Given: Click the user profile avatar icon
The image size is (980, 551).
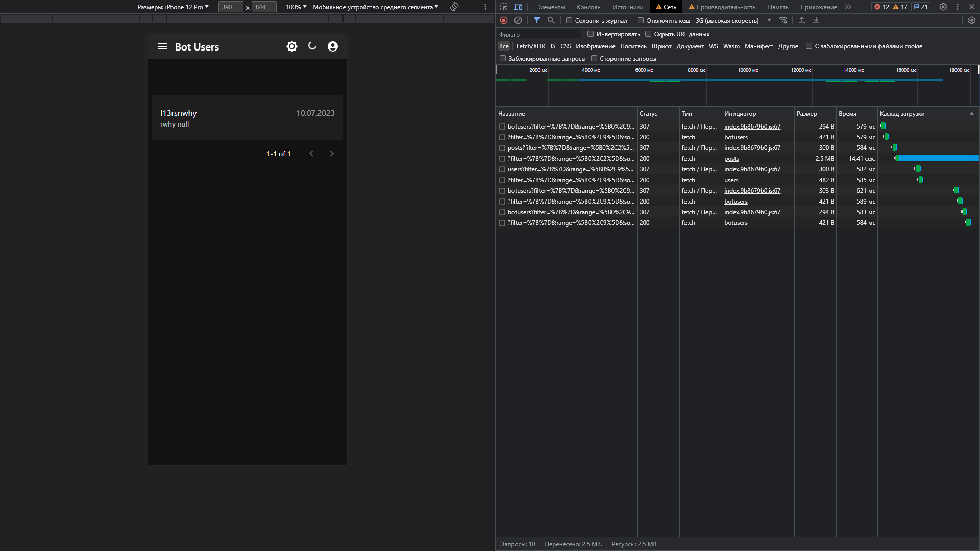Looking at the screenshot, I should point(333,46).
